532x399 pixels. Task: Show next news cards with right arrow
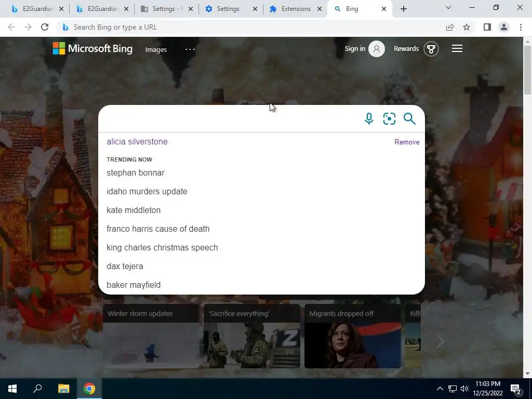coord(440,342)
